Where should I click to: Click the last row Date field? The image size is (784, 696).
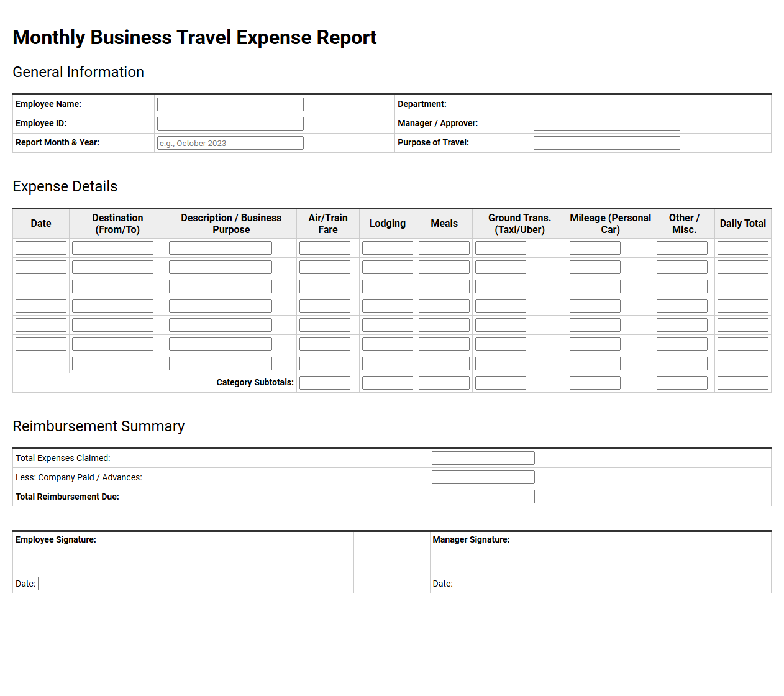(x=41, y=364)
